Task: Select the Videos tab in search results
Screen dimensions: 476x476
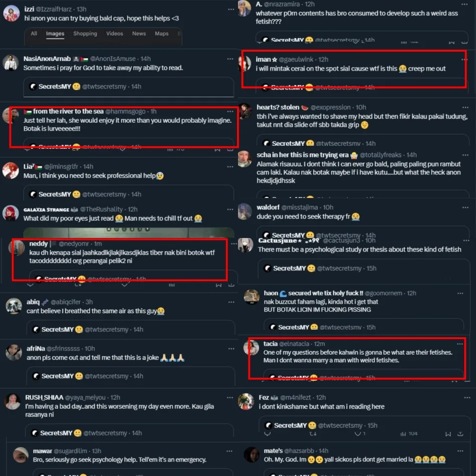Action: click(114, 34)
